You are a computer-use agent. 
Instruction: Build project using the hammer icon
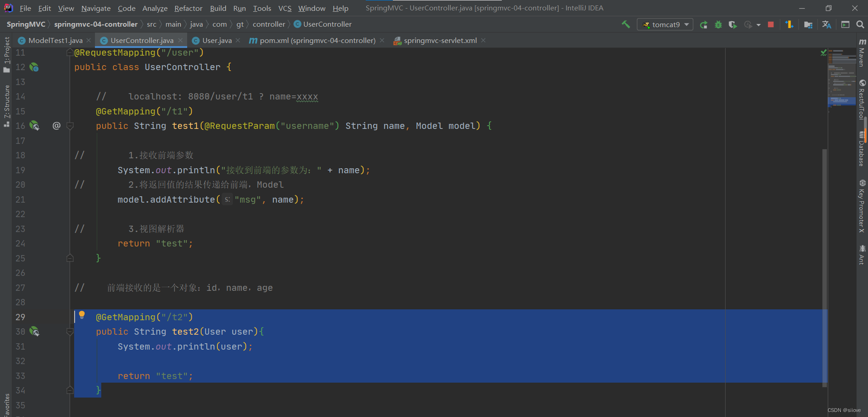[626, 24]
